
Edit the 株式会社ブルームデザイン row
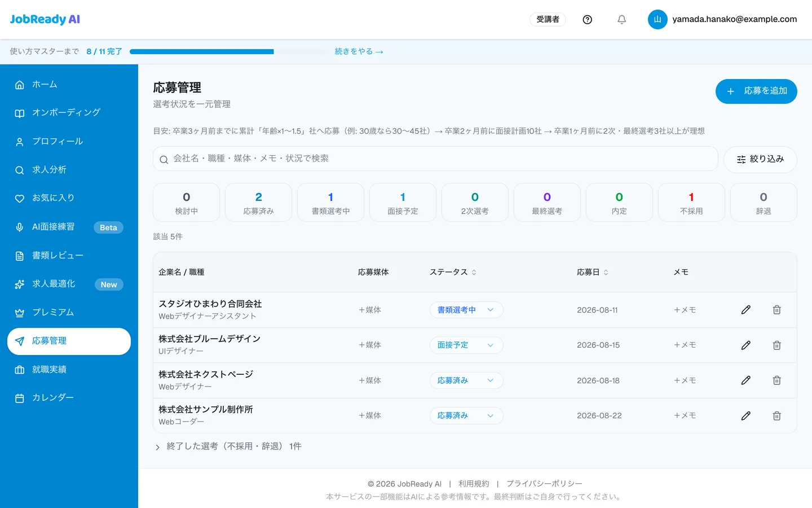[x=745, y=345]
